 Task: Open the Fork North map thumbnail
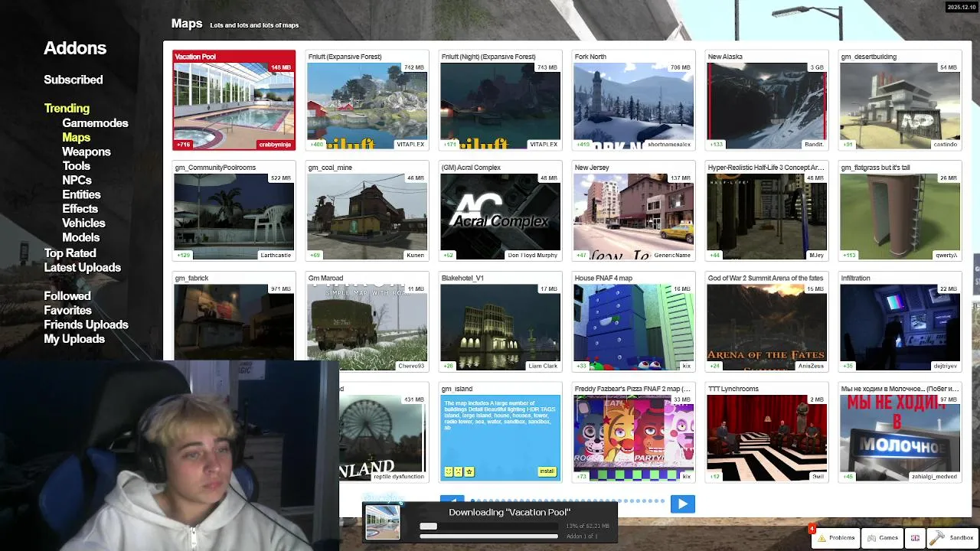tap(633, 100)
